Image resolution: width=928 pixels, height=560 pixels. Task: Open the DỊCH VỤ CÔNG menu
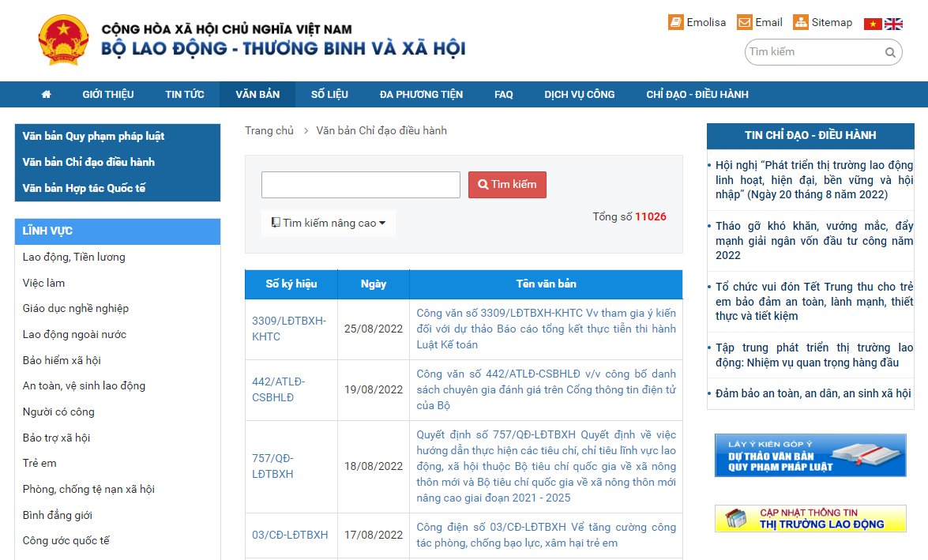point(579,94)
